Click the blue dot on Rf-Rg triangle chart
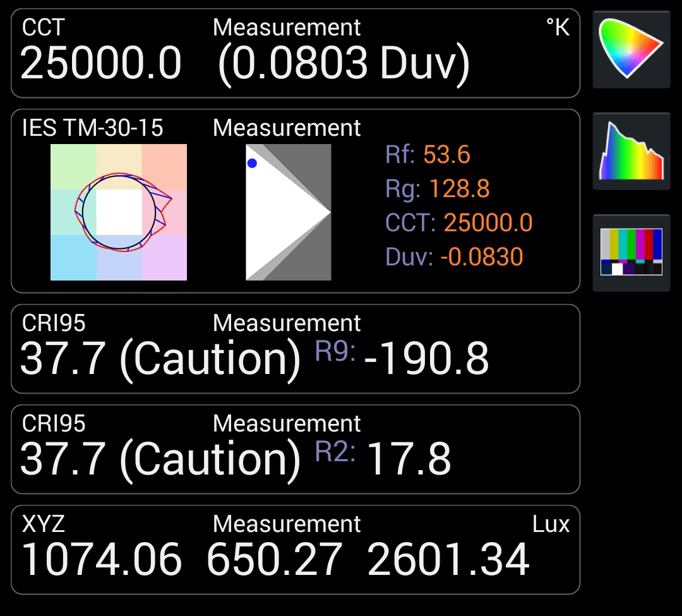The height and width of the screenshot is (616, 682). (252, 163)
